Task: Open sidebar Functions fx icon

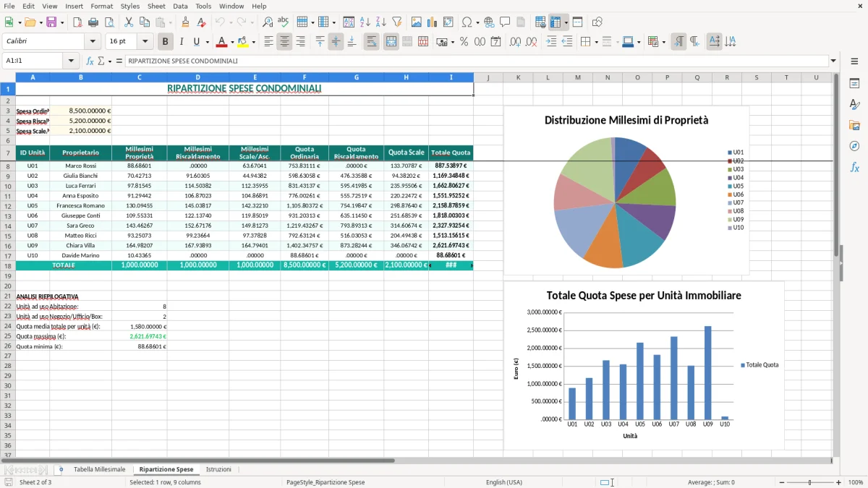Action: 854,168
